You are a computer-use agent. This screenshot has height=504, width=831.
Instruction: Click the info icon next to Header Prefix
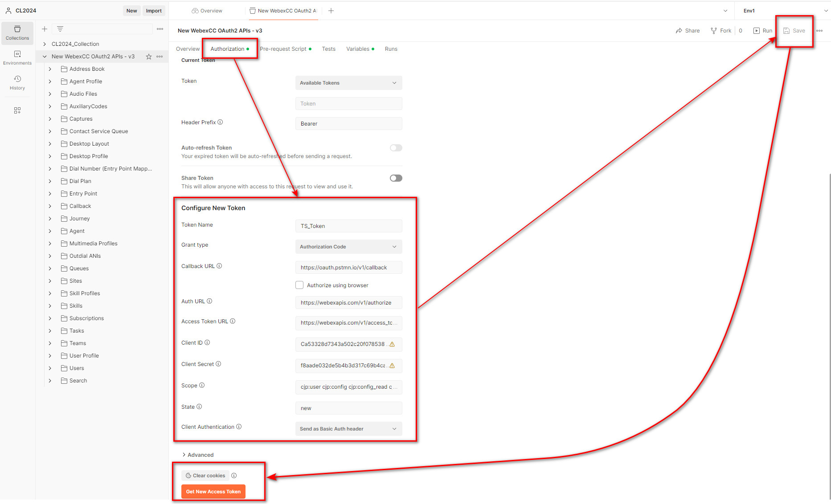coord(220,122)
